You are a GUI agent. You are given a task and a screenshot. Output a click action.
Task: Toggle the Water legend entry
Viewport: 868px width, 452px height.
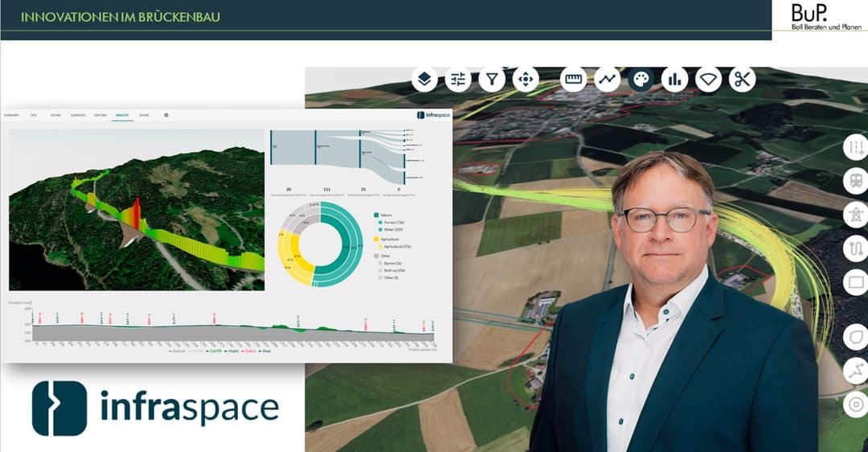point(390,229)
